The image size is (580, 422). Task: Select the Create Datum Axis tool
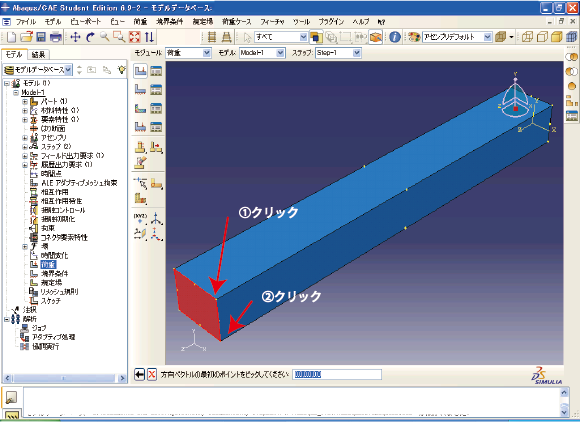157,218
